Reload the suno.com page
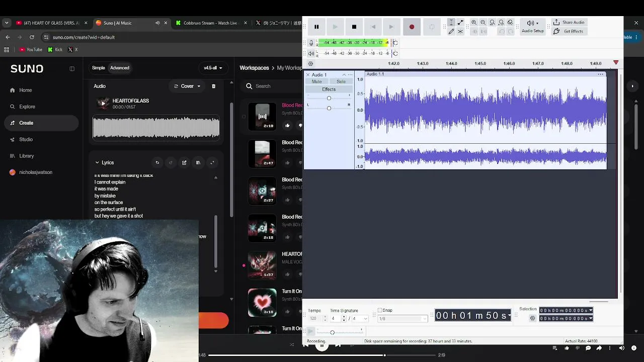This screenshot has height=362, width=644. pyautogui.click(x=32, y=37)
